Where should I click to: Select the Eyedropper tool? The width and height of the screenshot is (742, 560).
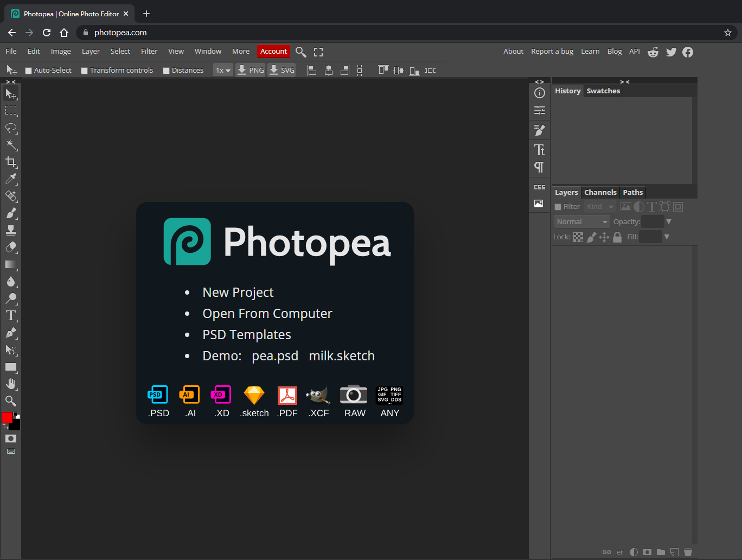coord(11,179)
